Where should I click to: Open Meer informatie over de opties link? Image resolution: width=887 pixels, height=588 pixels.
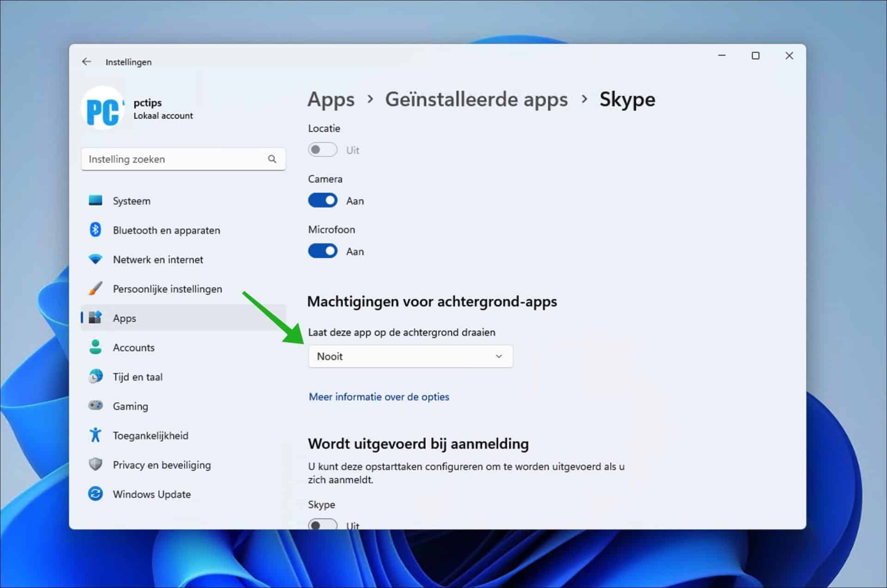click(x=378, y=396)
